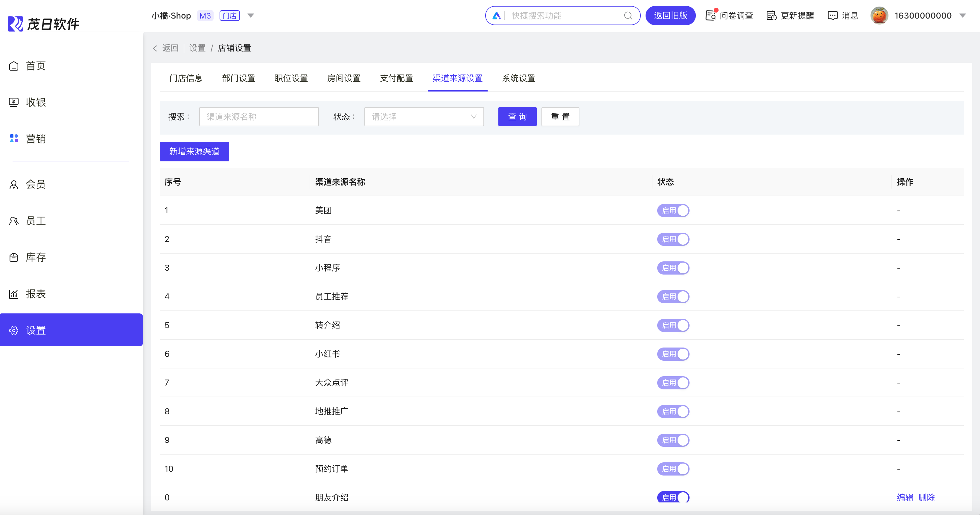Open the 消息 messages icon
The height and width of the screenshot is (515, 980).
(x=833, y=16)
